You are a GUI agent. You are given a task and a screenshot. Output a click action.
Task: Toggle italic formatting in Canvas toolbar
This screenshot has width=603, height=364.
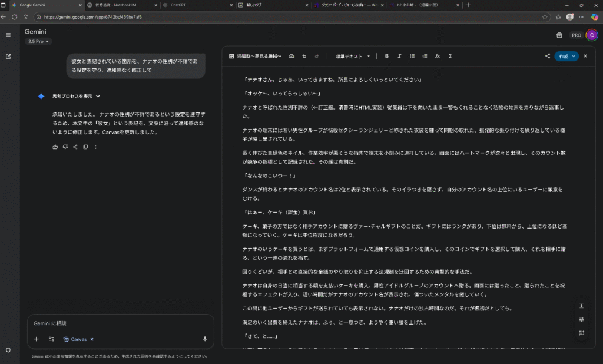pyautogui.click(x=399, y=56)
